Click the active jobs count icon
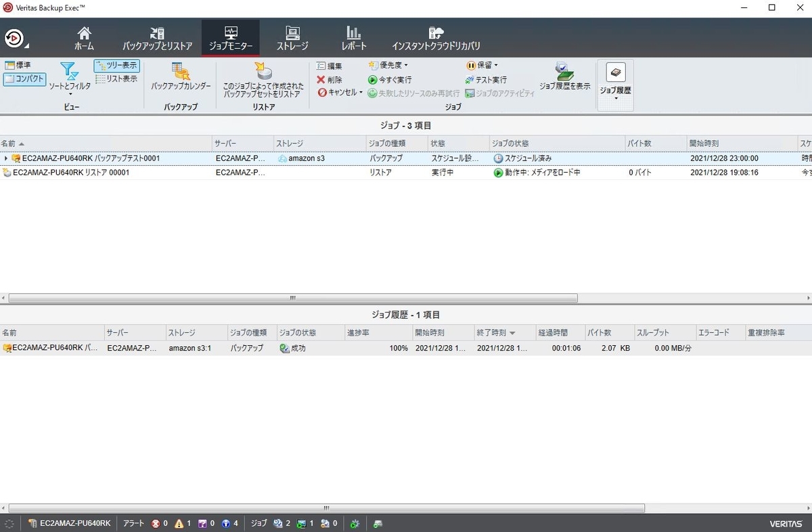The width and height of the screenshot is (812, 532). point(302,523)
